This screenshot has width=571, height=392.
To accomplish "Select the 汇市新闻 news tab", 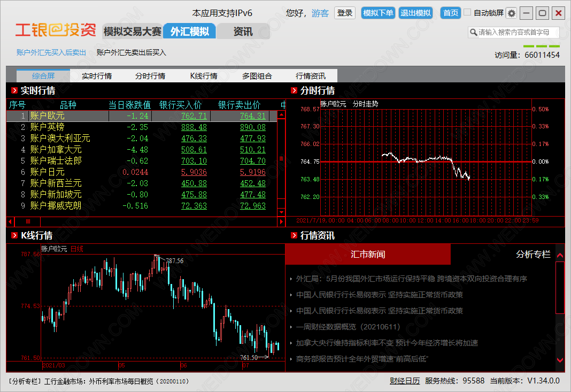I will 368,254.
